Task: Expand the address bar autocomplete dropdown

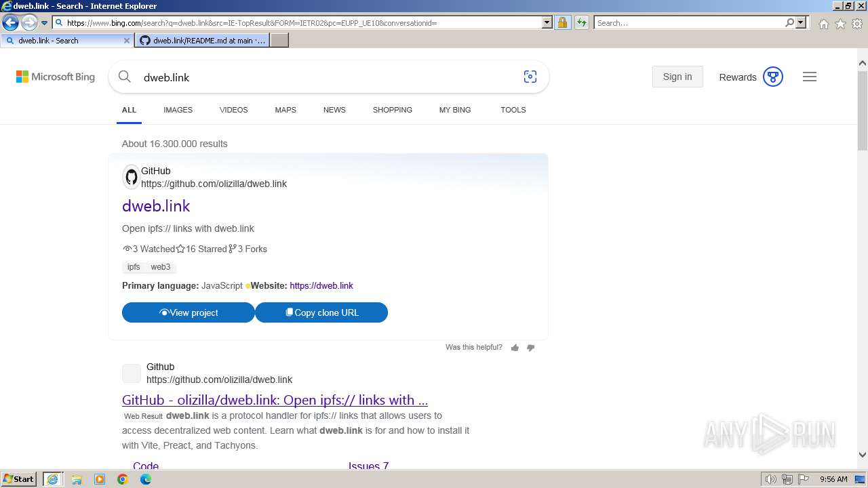Action: [547, 23]
